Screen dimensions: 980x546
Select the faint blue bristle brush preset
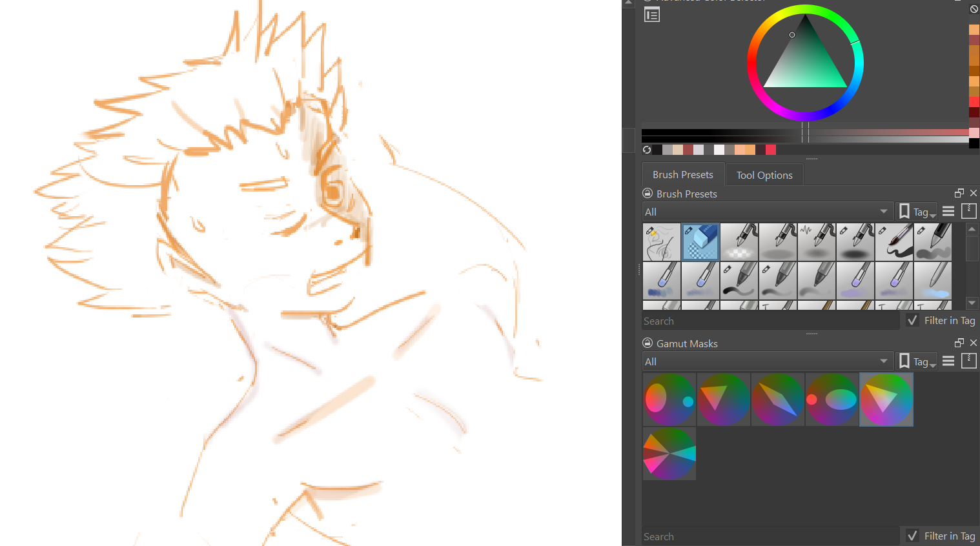coord(700,281)
